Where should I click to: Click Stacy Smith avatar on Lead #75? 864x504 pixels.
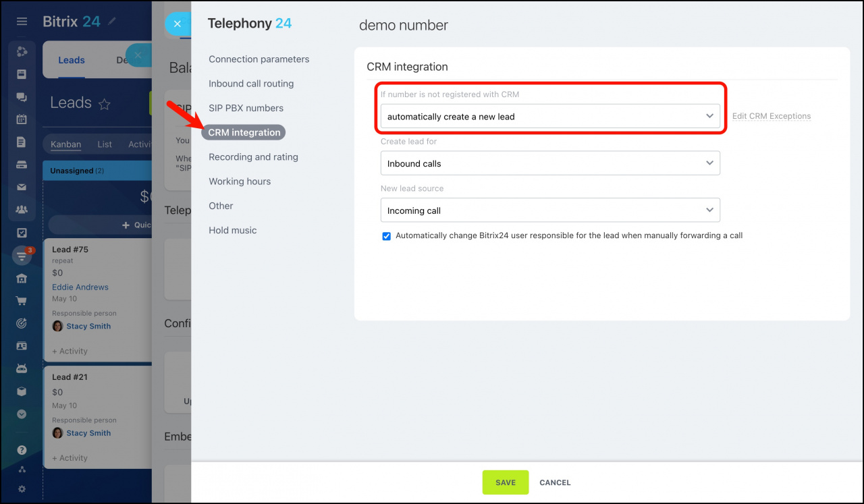click(x=57, y=326)
